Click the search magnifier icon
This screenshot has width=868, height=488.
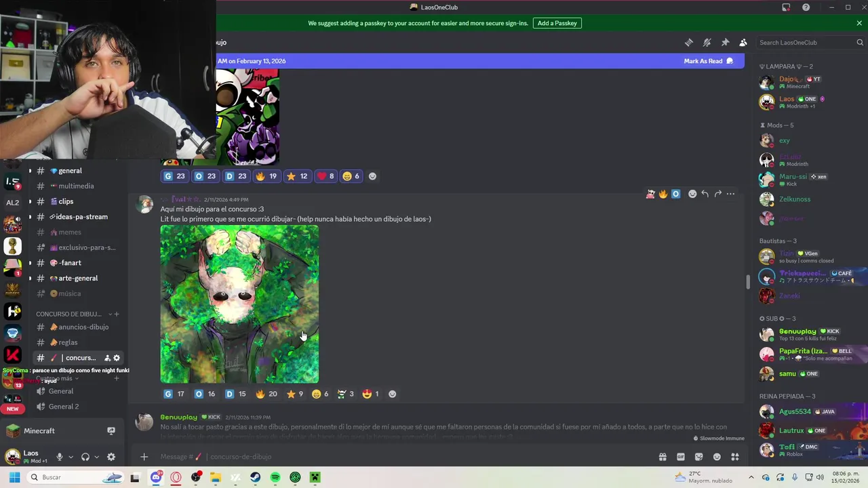pos(860,42)
